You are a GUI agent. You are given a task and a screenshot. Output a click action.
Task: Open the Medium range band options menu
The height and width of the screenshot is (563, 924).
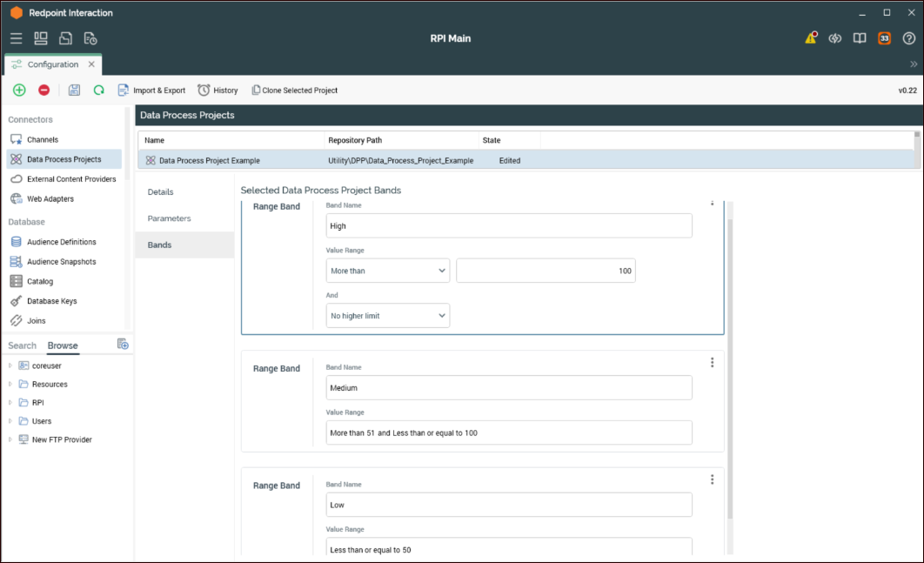click(x=712, y=363)
